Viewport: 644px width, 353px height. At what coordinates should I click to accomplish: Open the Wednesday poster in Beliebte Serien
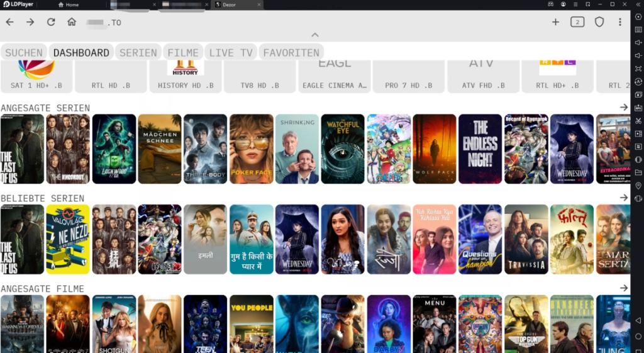click(297, 239)
